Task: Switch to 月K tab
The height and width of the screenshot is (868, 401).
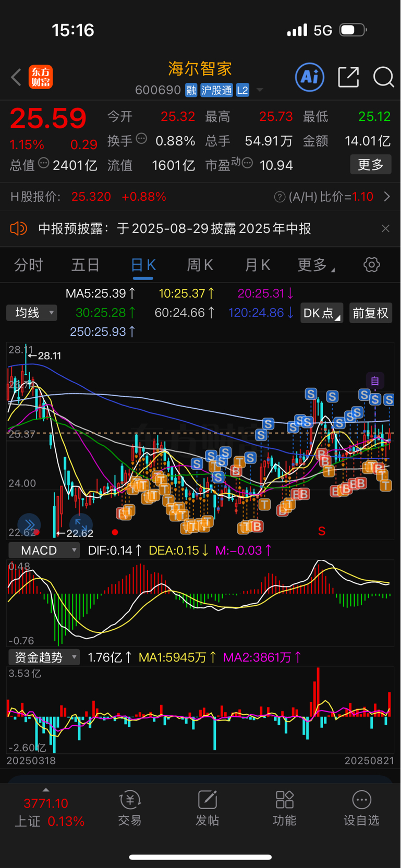Action: pos(258,265)
